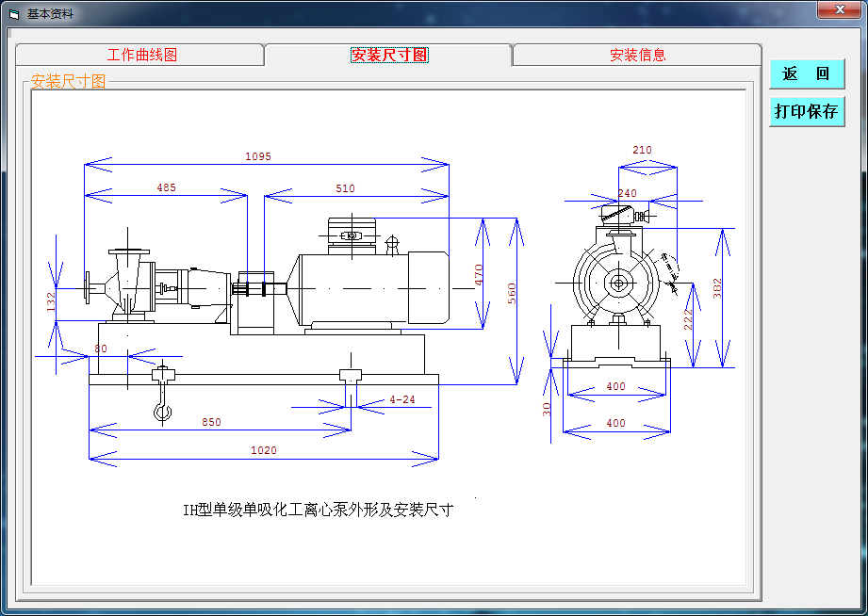Click the 240 dimension label
The image size is (868, 616).
click(x=627, y=193)
